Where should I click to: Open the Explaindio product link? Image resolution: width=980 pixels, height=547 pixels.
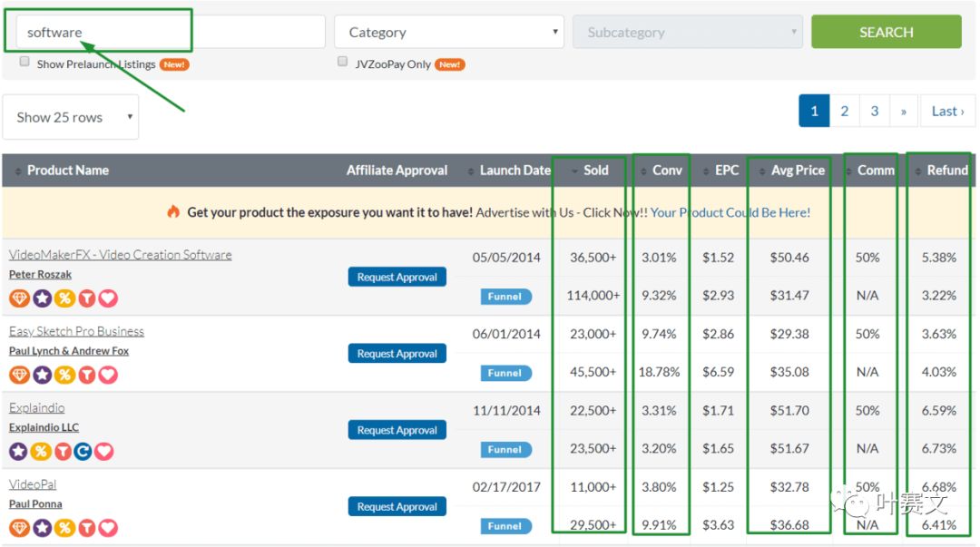37,407
